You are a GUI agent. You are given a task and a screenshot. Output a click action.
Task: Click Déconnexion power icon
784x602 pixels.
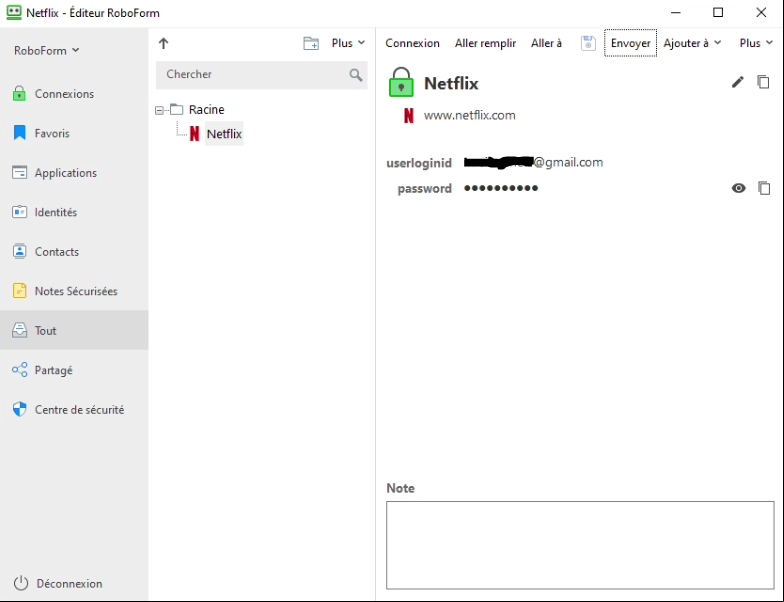[x=20, y=583]
